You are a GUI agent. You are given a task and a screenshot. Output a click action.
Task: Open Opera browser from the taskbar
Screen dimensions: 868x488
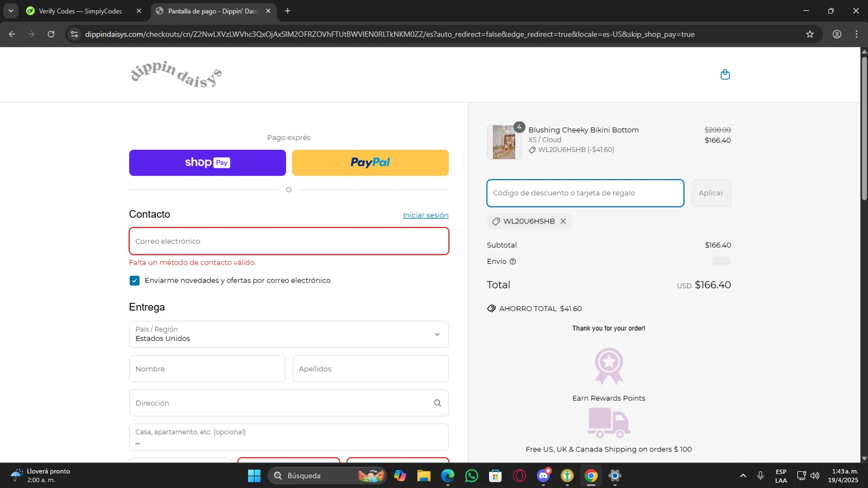click(x=520, y=476)
